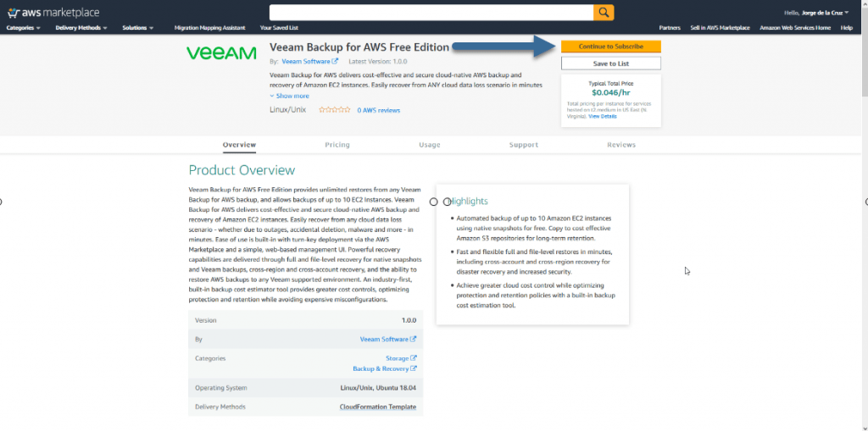Switch to the Support tab
The width and height of the screenshot is (868, 431).
pyautogui.click(x=524, y=145)
